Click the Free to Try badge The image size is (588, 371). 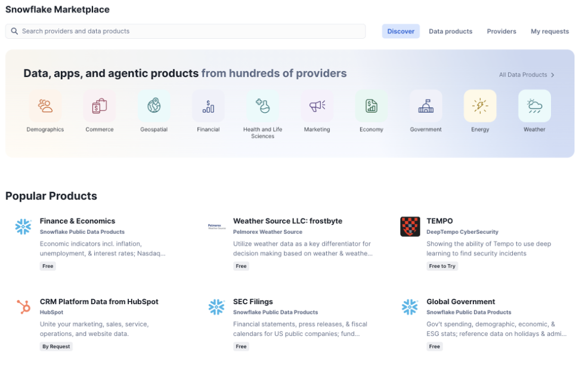[x=442, y=266]
